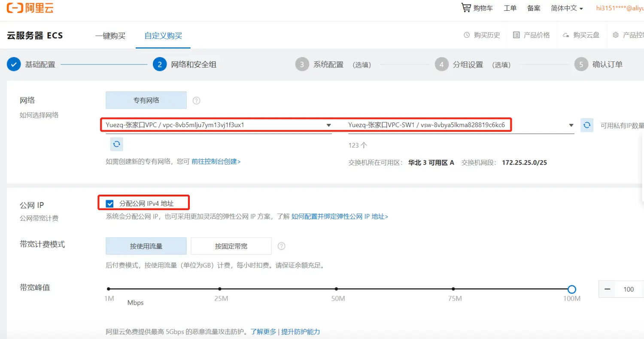Image resolution: width=644 pixels, height=339 pixels.
Task: Select 按使用流量 billing mode
Action: [146, 246]
